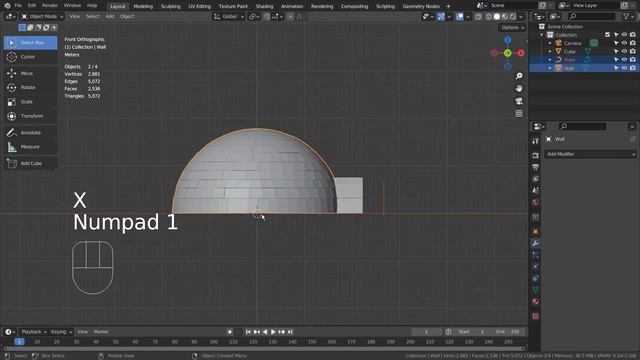Click the pan view hand icon
The image size is (640, 360).
point(519,89)
